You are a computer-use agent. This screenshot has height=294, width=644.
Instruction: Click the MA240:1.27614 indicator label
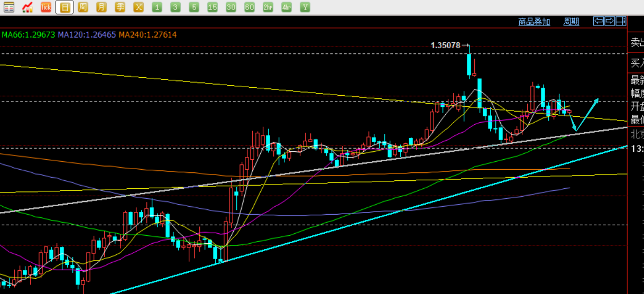(148, 35)
